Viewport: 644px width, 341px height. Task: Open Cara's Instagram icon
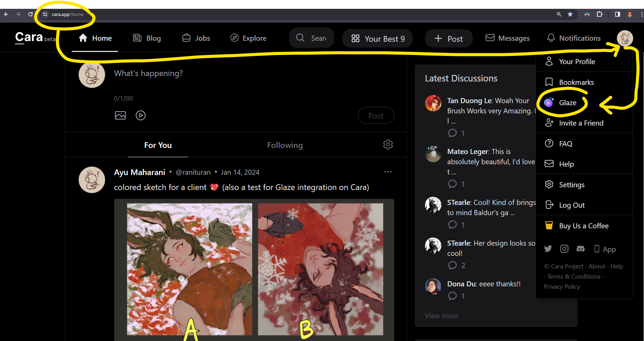click(564, 249)
